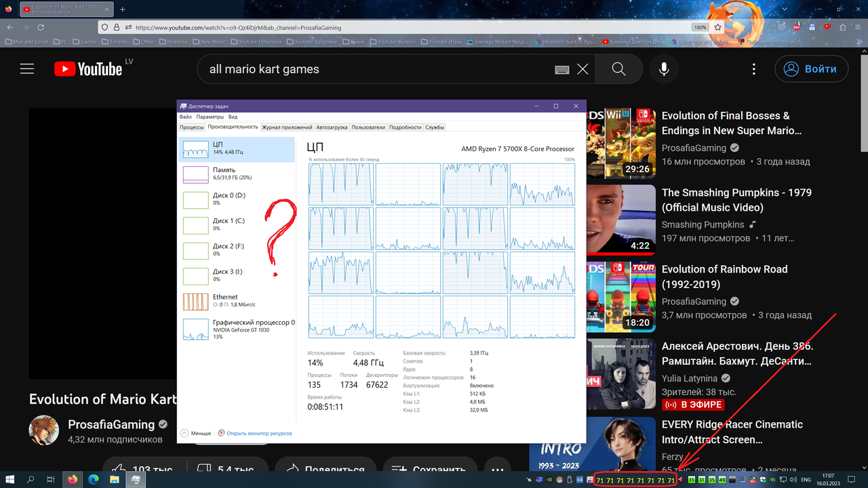Open a new Firefox tab
Image resolution: width=868 pixels, height=488 pixels.
tap(122, 9)
